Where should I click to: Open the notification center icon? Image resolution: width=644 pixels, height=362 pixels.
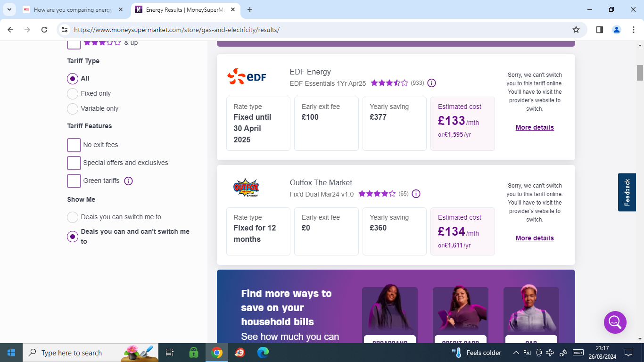coord(628,353)
